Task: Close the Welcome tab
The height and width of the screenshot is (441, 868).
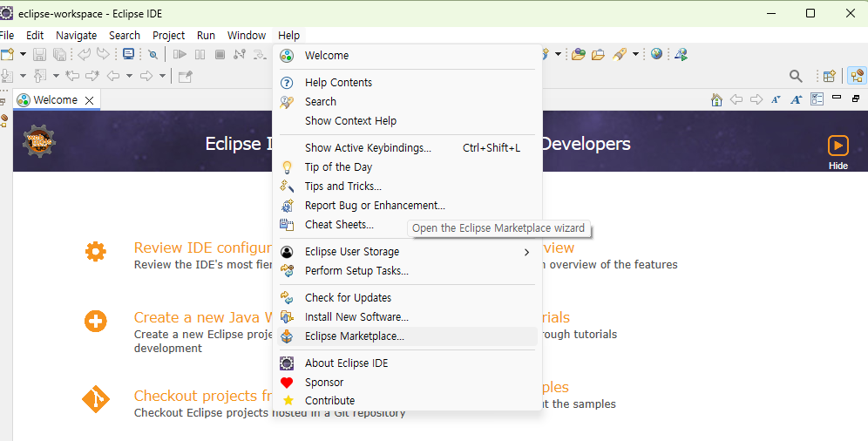Action: pos(89,100)
